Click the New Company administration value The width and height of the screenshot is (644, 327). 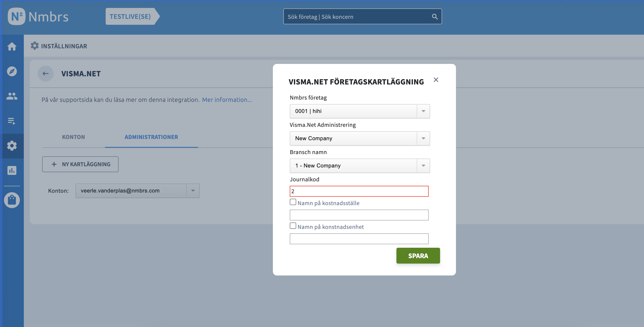coord(314,138)
